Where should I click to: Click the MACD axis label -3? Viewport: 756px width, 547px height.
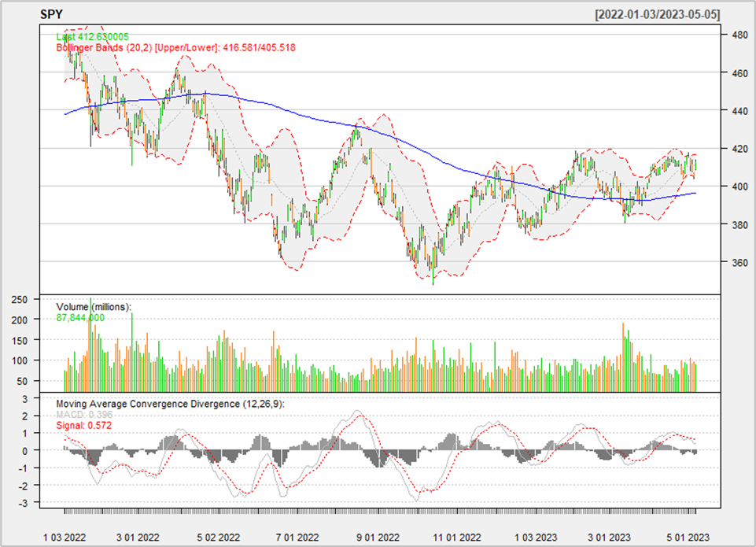coord(23,503)
